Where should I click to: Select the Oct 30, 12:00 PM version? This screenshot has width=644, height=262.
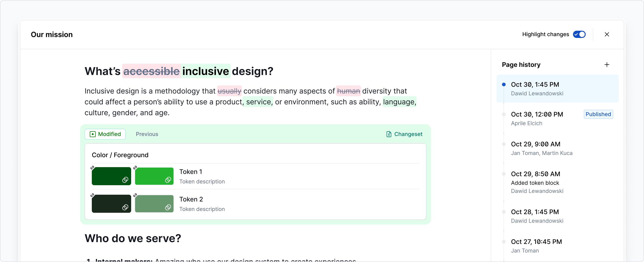point(557,119)
